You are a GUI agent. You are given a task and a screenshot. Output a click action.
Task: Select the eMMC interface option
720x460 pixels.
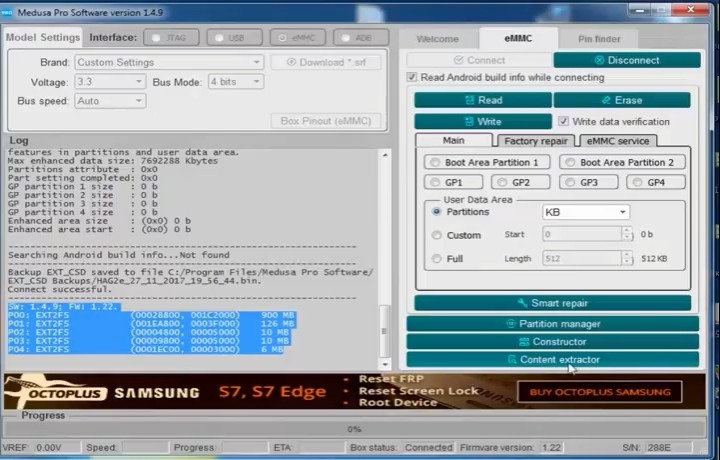(x=298, y=38)
